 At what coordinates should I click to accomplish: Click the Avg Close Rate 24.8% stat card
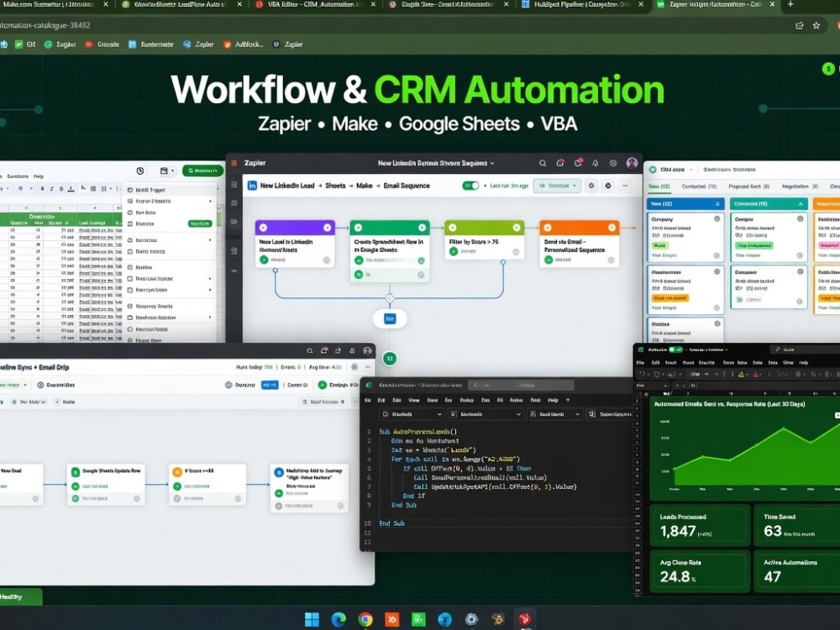coord(699,570)
